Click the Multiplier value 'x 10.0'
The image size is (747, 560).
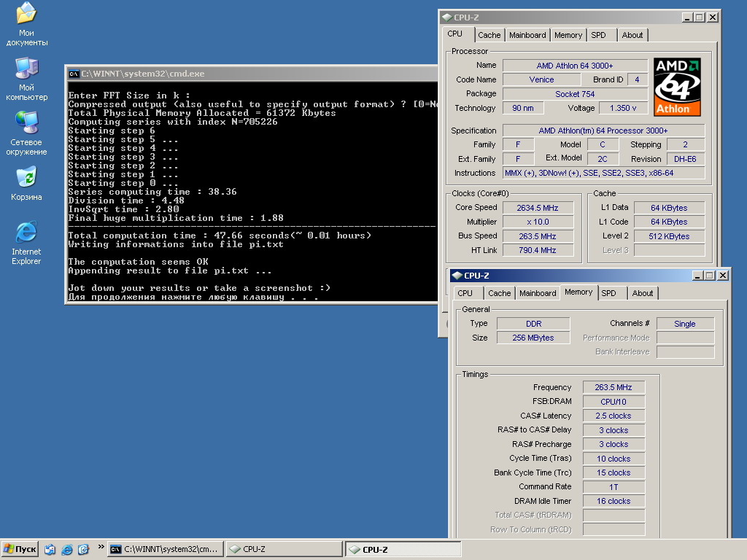(x=538, y=222)
